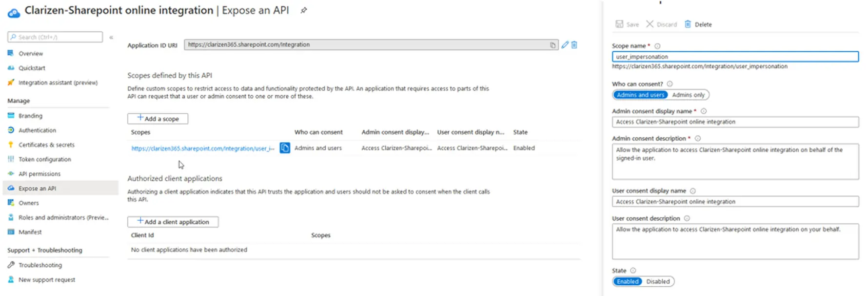Click the Admin consent display column header

(395, 132)
